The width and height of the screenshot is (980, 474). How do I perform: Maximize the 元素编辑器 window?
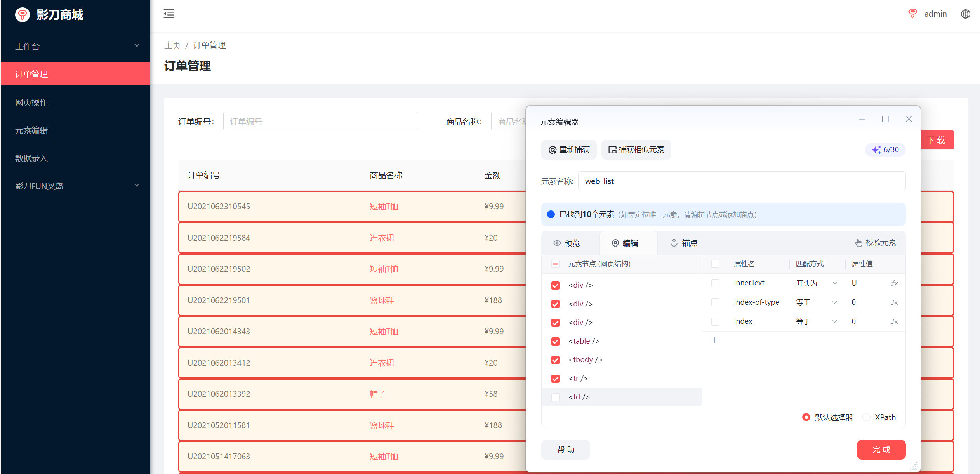886,119
